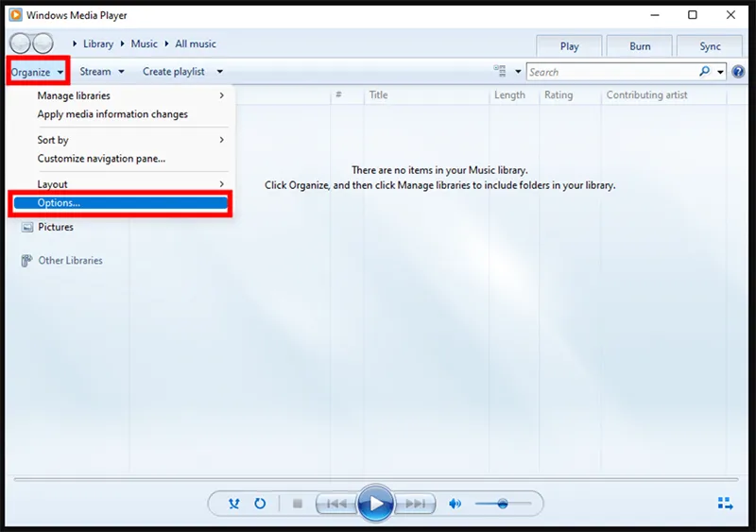Image resolution: width=756 pixels, height=532 pixels.
Task: Switch to Now Playing view
Action: pos(725,504)
